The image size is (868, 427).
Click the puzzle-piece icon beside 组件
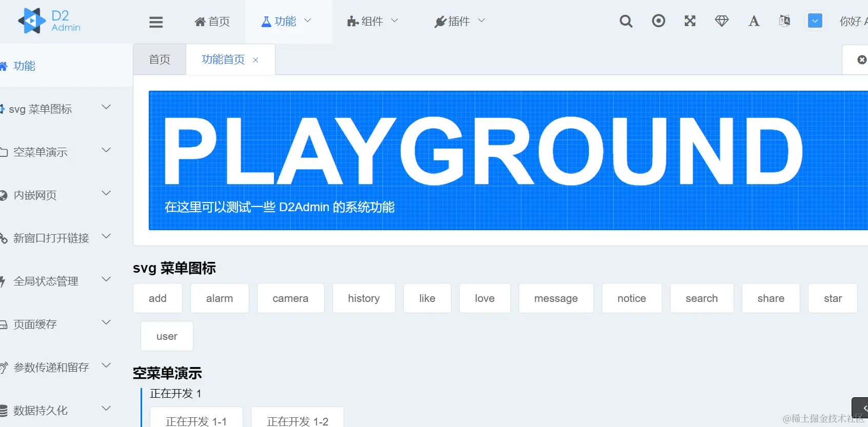tap(352, 22)
